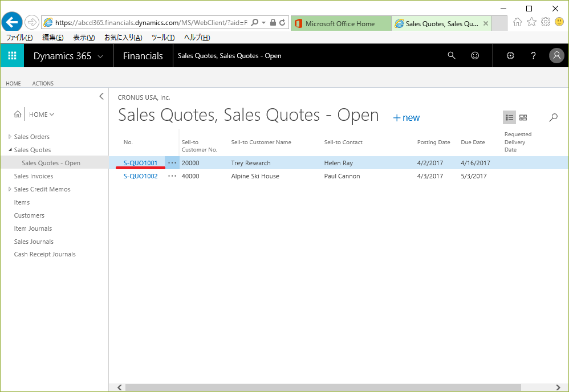Click the Alpine Ski House customer cell
The height and width of the screenshot is (392, 569).
point(255,176)
